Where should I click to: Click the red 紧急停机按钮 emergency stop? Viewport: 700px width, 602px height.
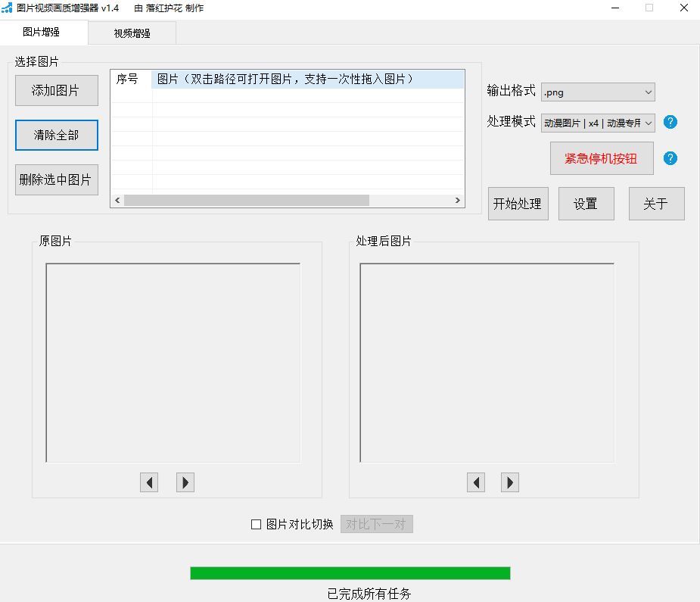point(602,159)
